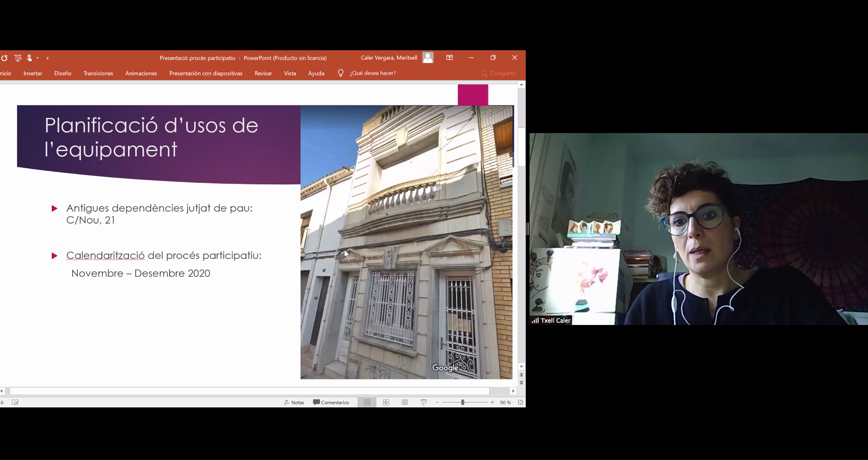Click the zoom slider handle
Image resolution: width=868 pixels, height=460 pixels.
(x=463, y=402)
